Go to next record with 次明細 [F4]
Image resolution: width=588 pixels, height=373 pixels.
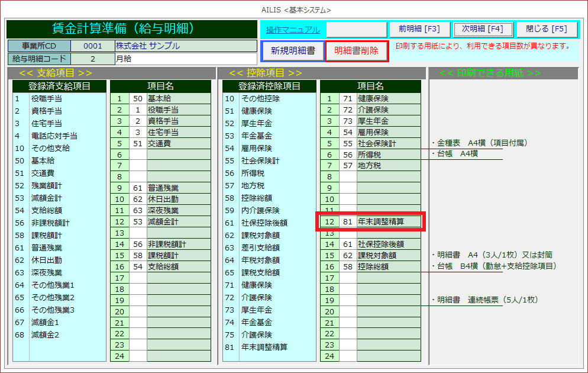[482, 29]
